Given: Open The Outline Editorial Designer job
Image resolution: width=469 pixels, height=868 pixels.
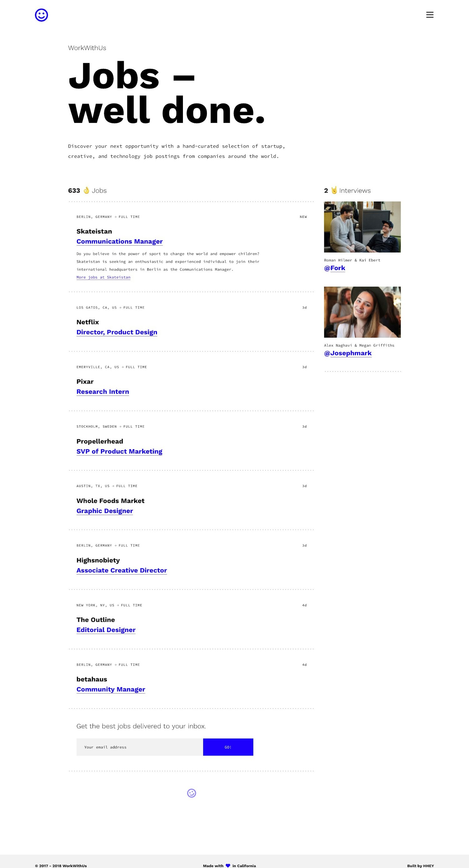Looking at the screenshot, I should 106,630.
